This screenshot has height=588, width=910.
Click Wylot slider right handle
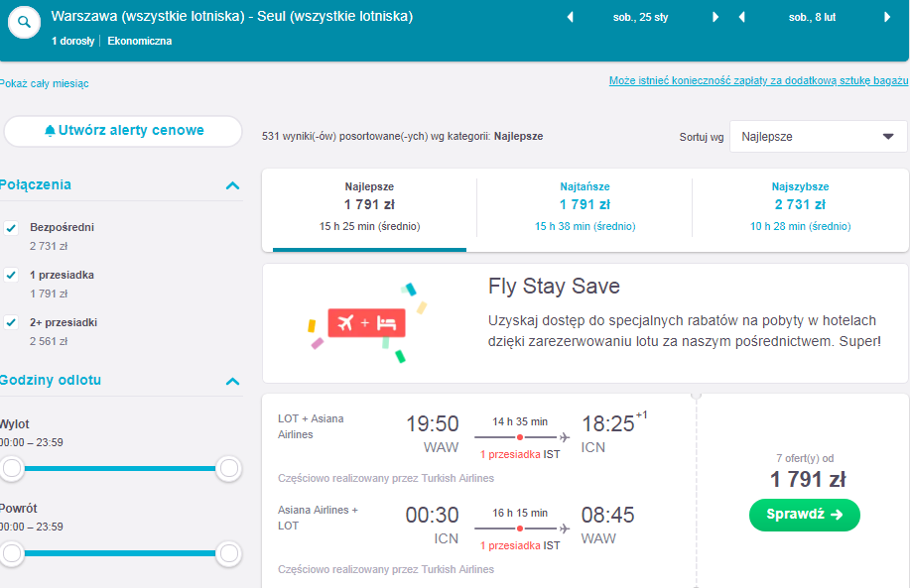coord(228,468)
